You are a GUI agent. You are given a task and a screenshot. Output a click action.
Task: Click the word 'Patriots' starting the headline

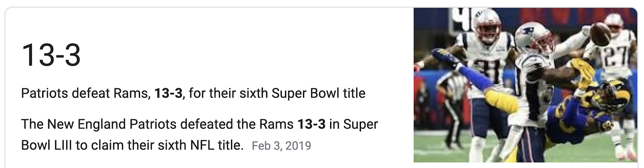tap(44, 93)
